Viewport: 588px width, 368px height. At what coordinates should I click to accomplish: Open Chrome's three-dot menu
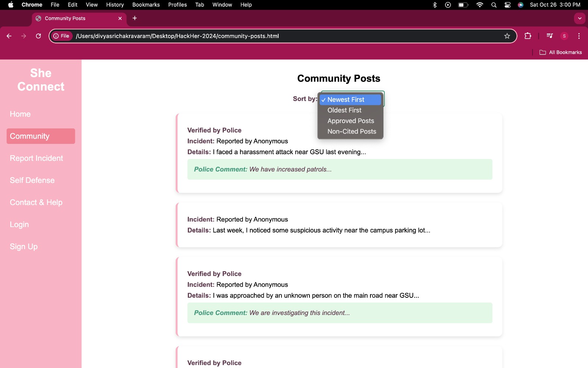[579, 36]
